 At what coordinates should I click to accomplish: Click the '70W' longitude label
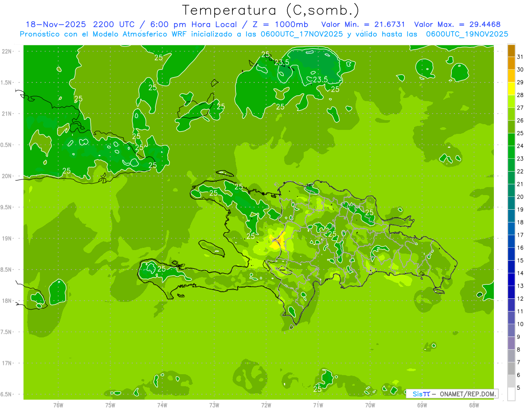click(370, 405)
